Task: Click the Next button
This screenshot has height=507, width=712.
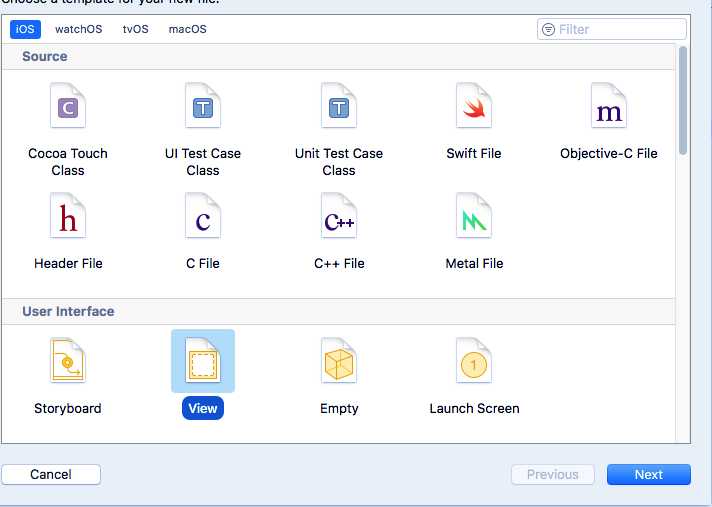Action: 648,474
